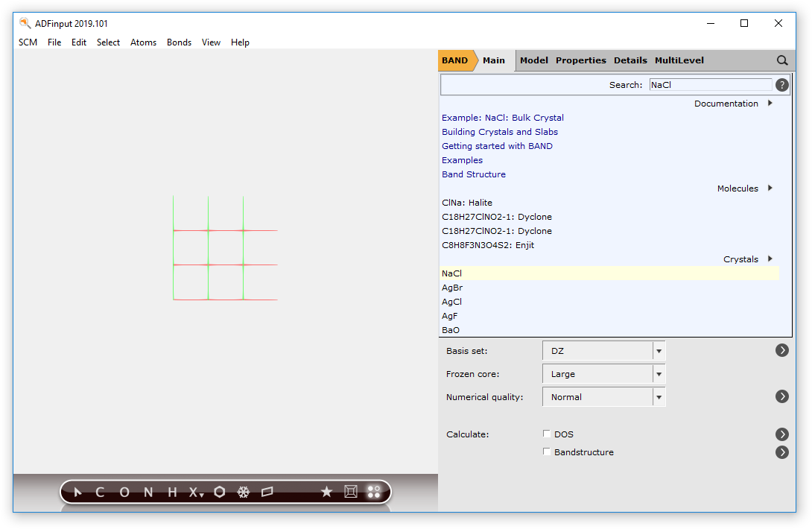Pick the Oxygen atom tool
Viewport: 812px width, 529px height.
point(124,492)
